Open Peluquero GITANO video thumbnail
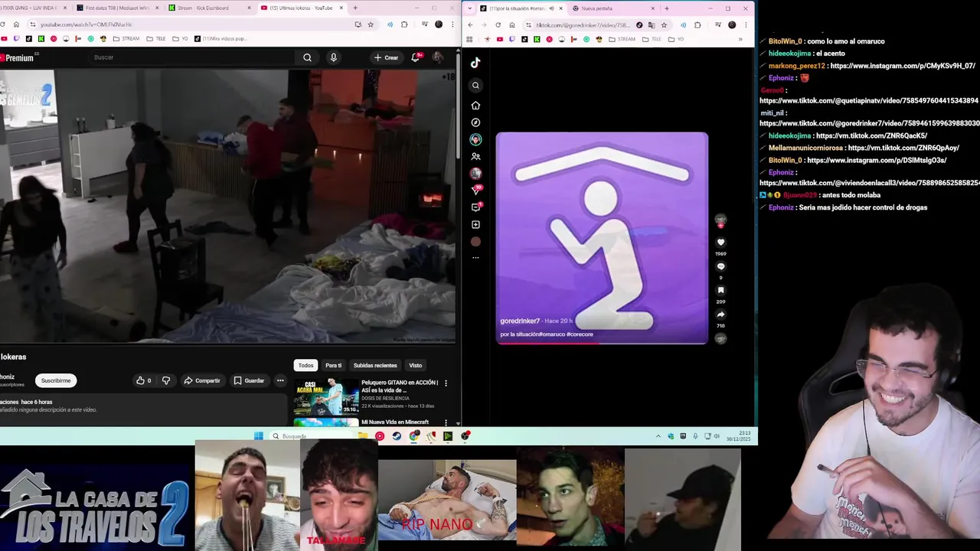This screenshot has width=980, height=551. (326, 396)
